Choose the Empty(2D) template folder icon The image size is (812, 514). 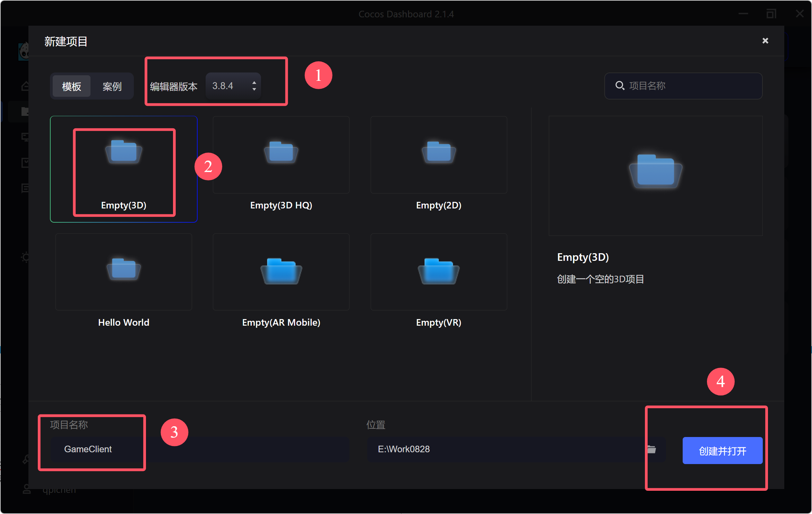coord(439,152)
